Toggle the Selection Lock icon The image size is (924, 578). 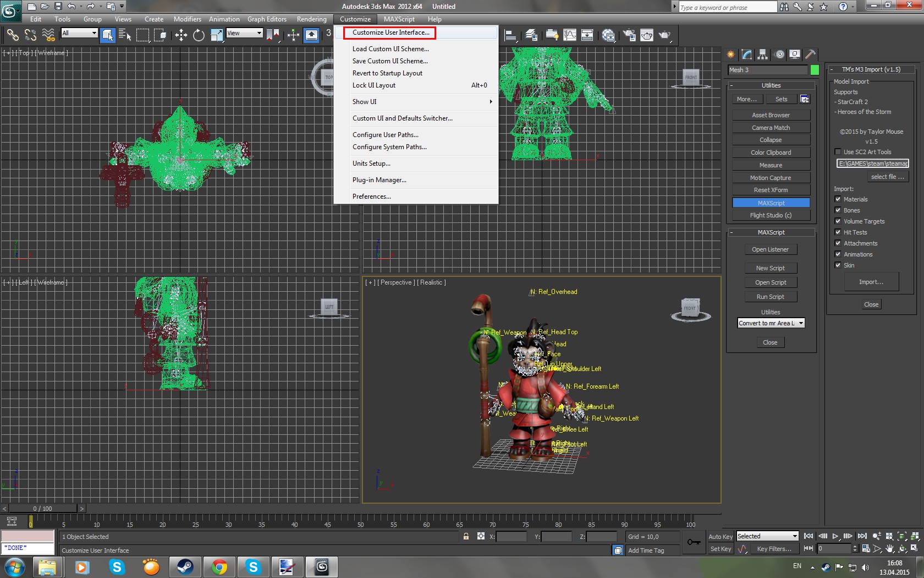(466, 536)
